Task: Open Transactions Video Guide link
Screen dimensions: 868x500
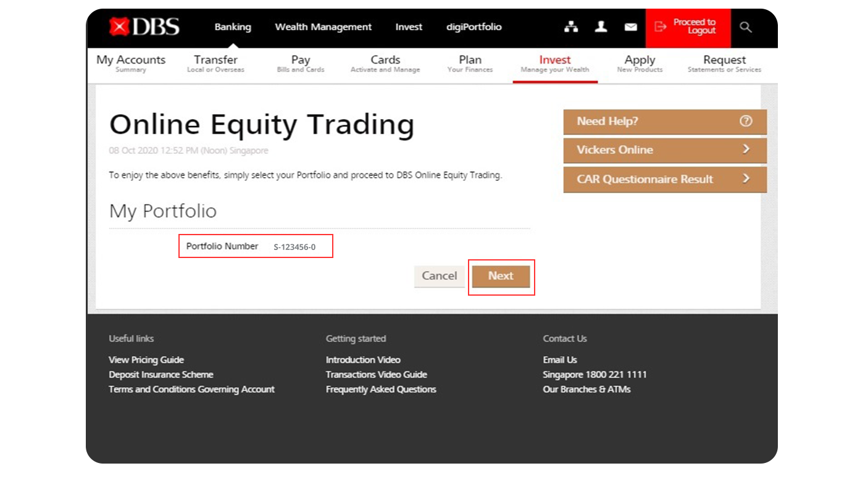Action: (x=377, y=375)
